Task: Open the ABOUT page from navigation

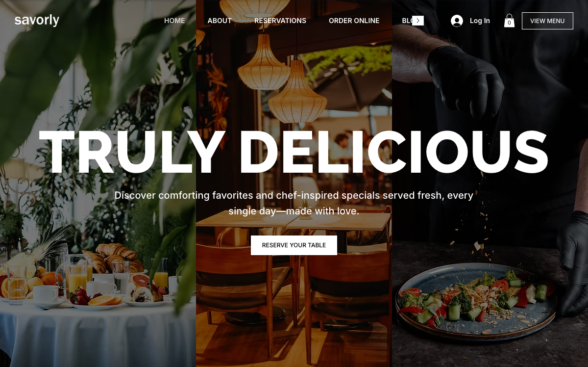Action: [220, 21]
